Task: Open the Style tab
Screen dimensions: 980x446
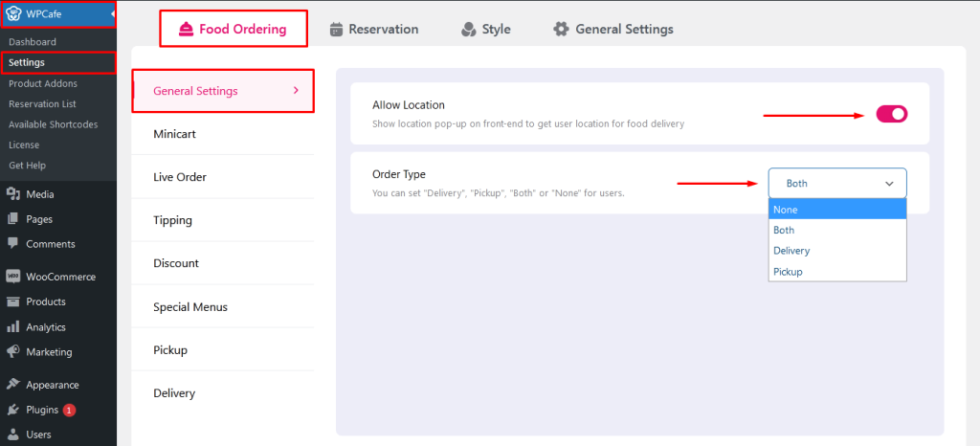Action: (x=485, y=30)
